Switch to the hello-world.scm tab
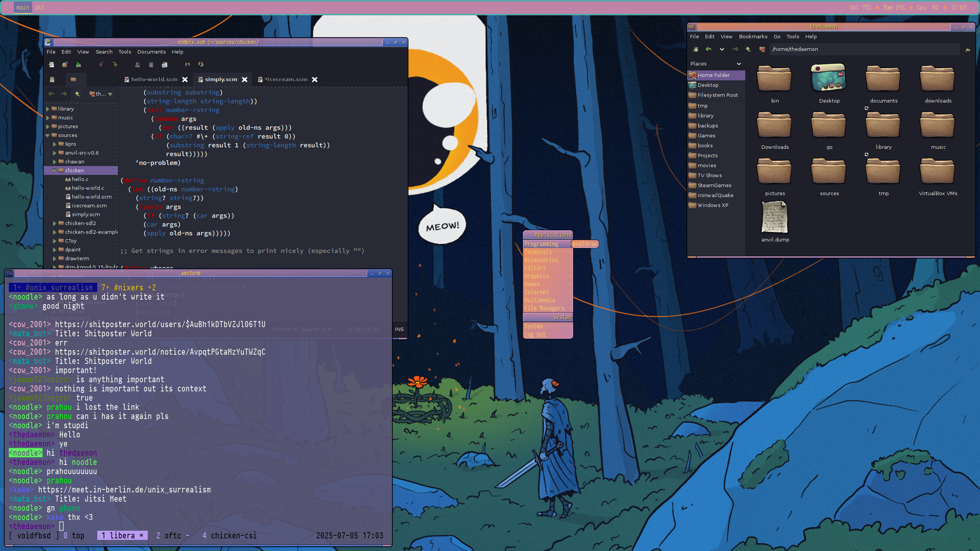 [154, 79]
